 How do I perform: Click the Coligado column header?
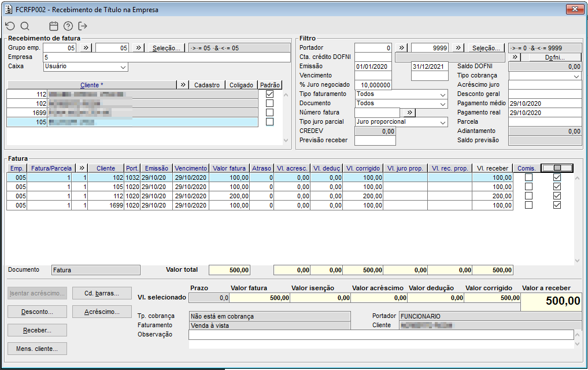tap(241, 85)
